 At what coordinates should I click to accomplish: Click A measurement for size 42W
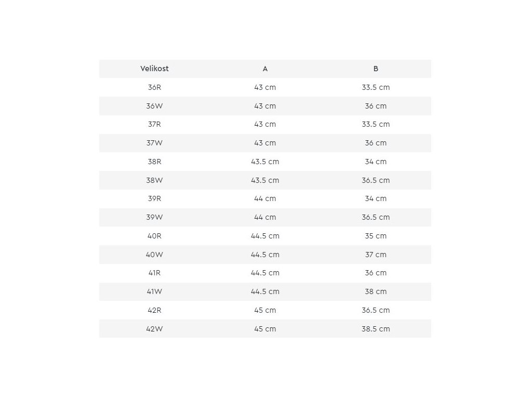265,329
